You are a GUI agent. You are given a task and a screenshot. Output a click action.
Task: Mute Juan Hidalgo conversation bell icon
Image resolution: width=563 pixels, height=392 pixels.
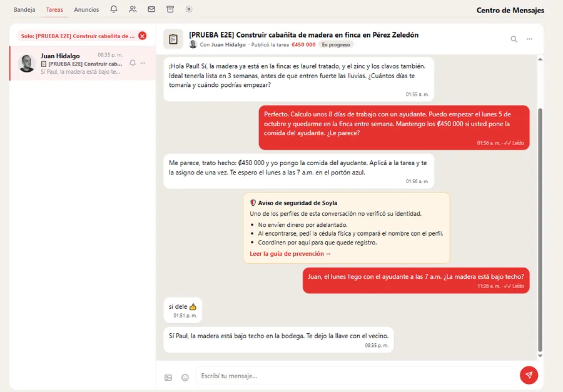pyautogui.click(x=133, y=63)
